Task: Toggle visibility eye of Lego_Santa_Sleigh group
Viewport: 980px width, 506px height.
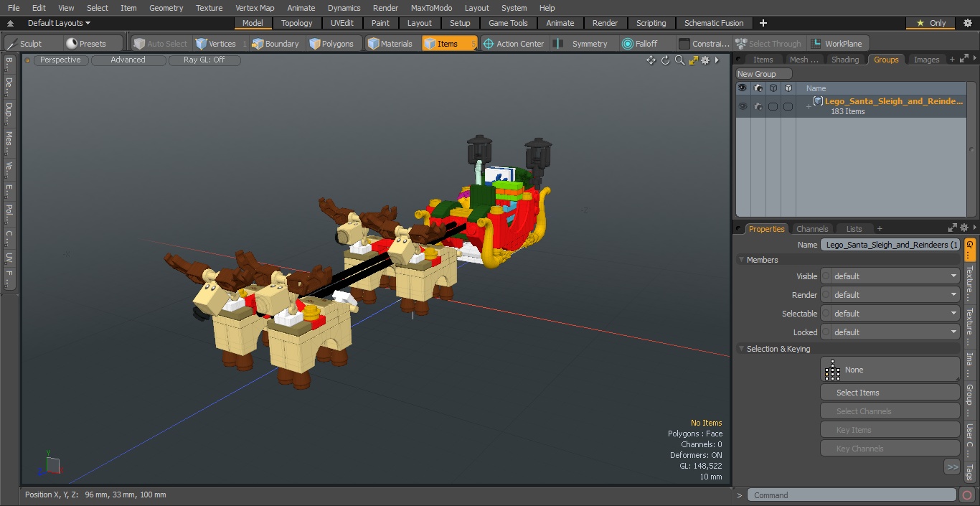Action: coord(743,106)
